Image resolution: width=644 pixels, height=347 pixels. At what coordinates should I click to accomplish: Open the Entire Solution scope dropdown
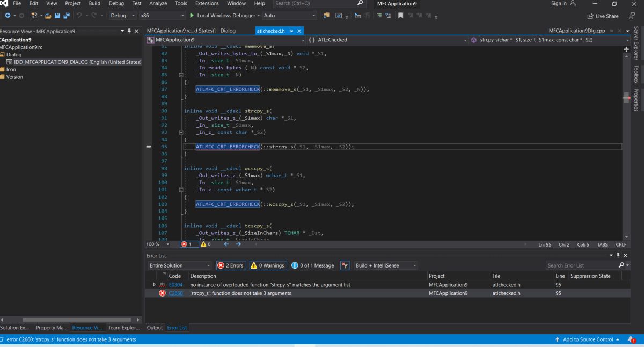pos(180,265)
